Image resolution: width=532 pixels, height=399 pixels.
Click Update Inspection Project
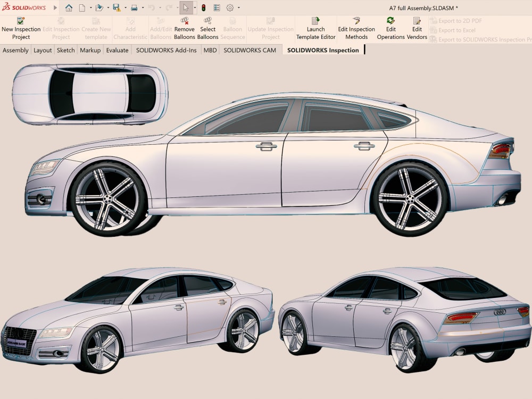pos(270,29)
